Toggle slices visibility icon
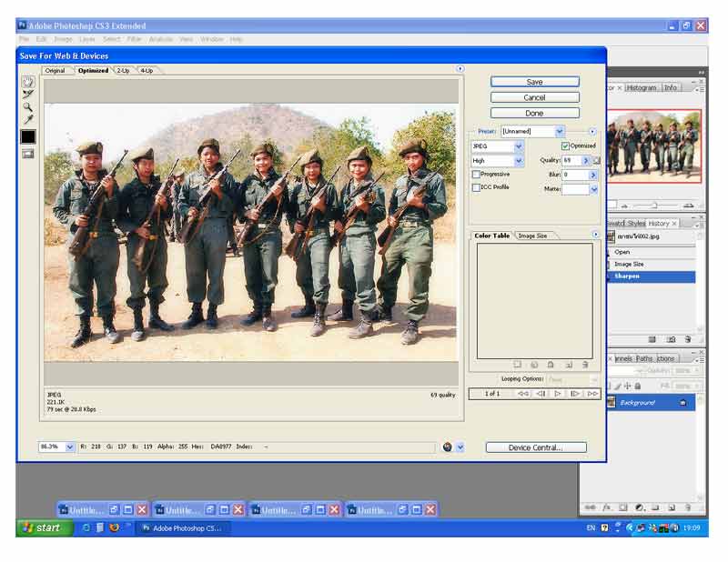This screenshot has height=562, width=728. [x=28, y=154]
